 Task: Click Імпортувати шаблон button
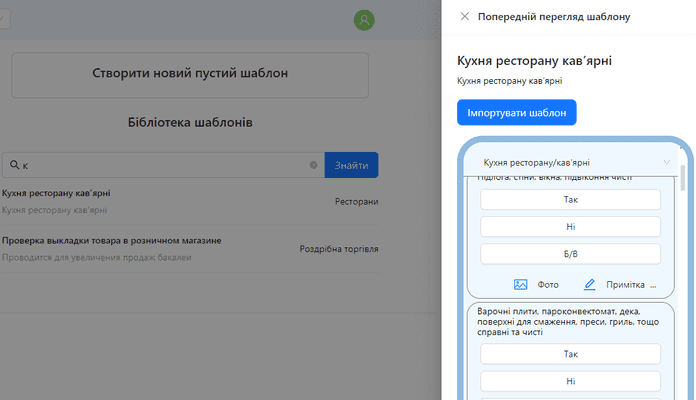tap(517, 112)
